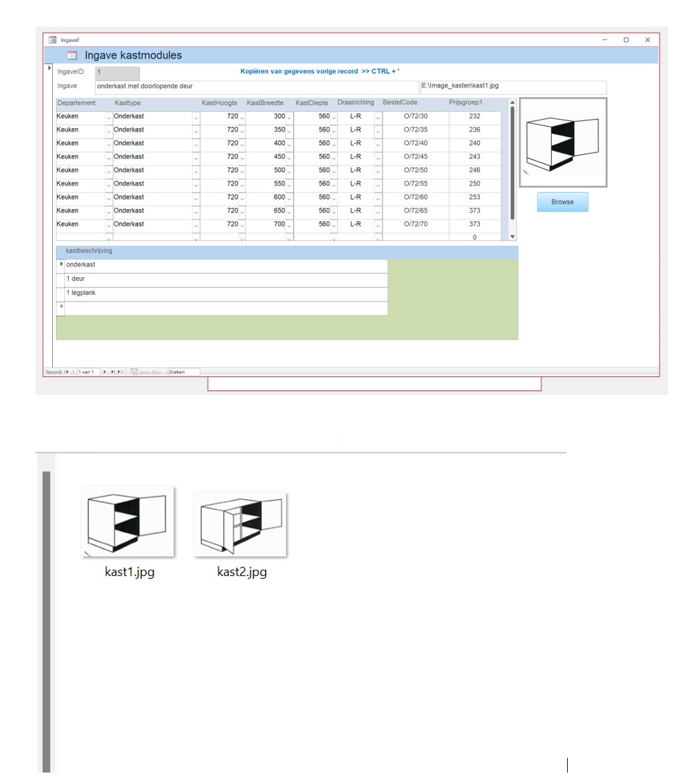Click the previous record navigation arrow
The height and width of the screenshot is (784, 693).
[74, 372]
